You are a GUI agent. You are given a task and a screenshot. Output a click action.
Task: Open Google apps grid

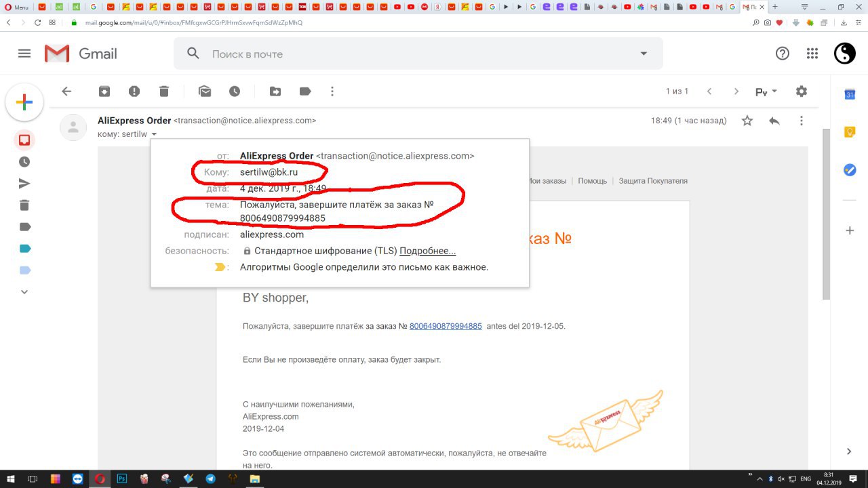[812, 54]
